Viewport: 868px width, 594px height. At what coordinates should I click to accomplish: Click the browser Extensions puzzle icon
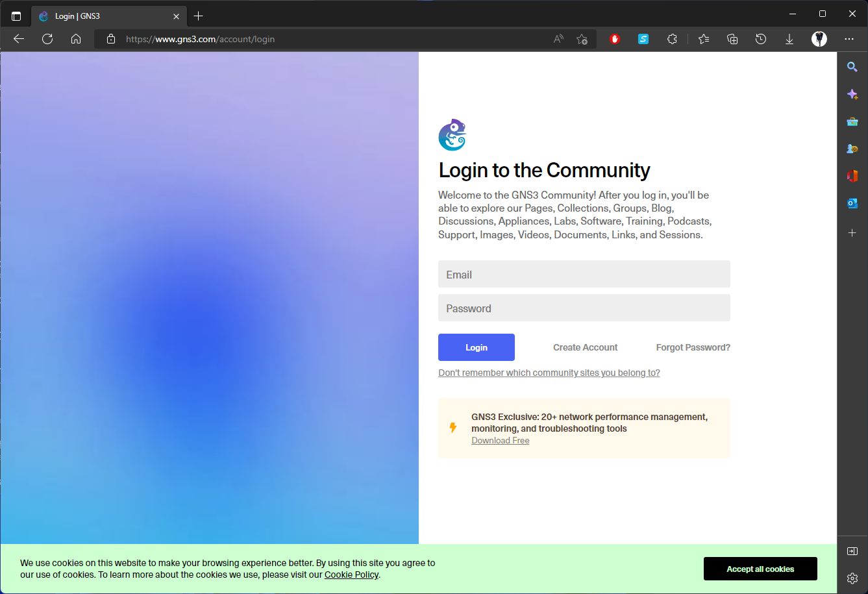click(672, 39)
